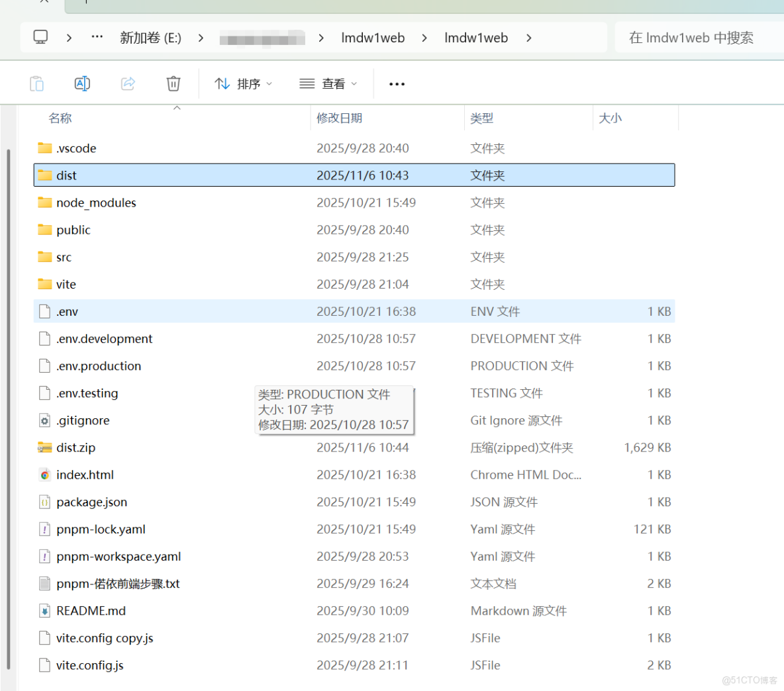Image resolution: width=784 pixels, height=691 pixels.
Task: Click the This PC icon in breadcrumb bar
Action: (x=40, y=37)
